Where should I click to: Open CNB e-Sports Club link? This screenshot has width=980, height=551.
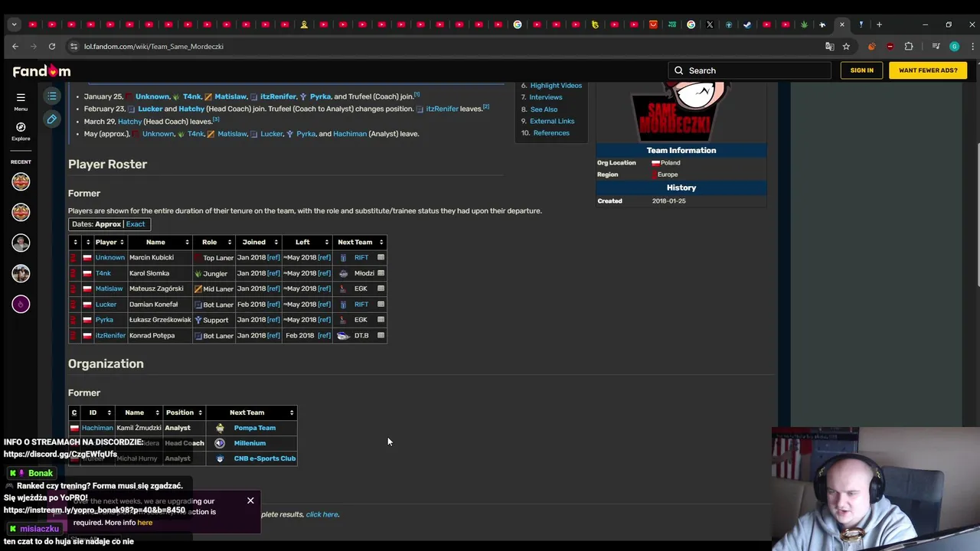(265, 458)
